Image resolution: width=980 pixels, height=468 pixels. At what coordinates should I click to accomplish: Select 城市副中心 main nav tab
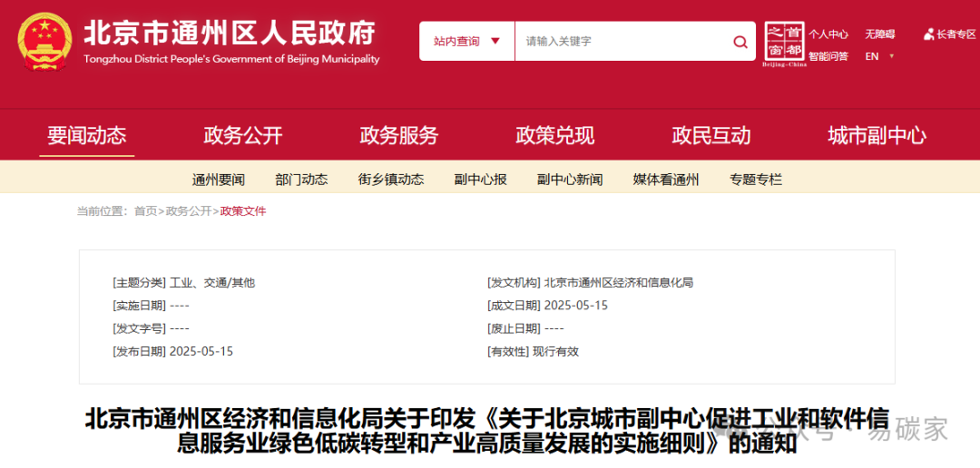(877, 135)
